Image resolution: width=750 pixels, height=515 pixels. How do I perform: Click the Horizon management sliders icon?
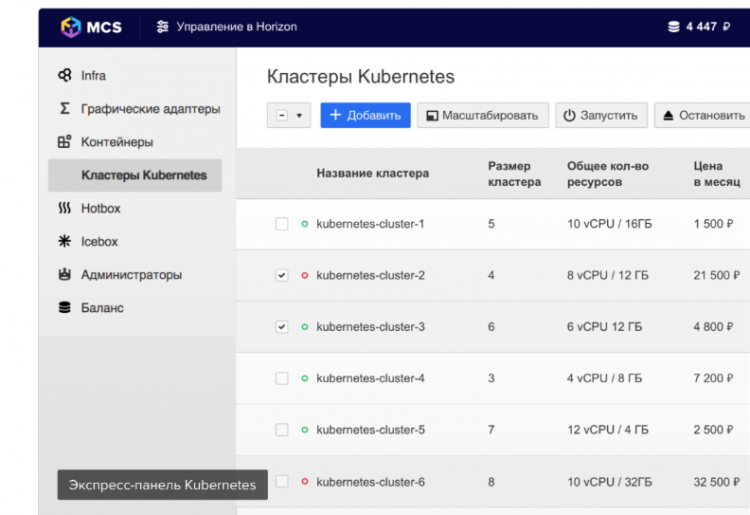(163, 27)
